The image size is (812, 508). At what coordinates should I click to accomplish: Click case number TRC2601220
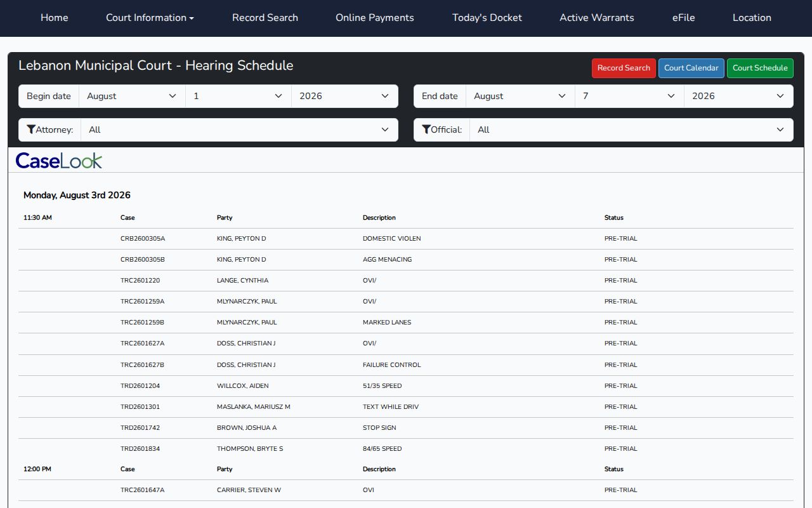pyautogui.click(x=140, y=281)
